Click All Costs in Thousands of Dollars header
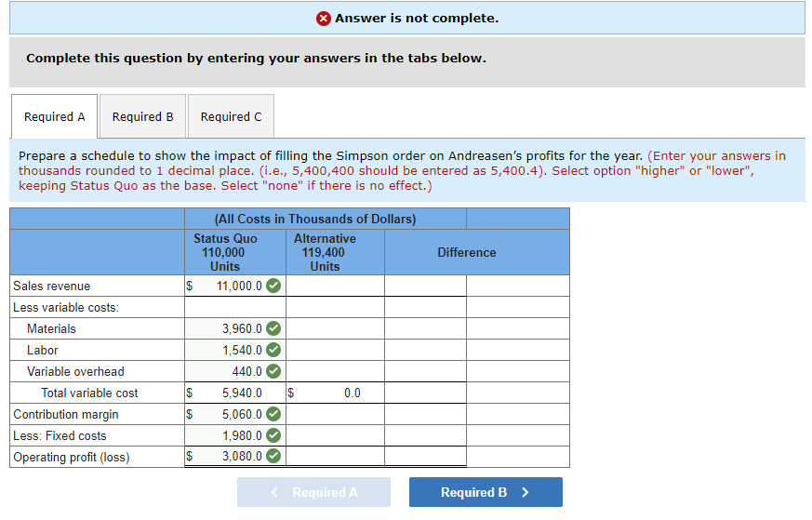The height and width of the screenshot is (520, 812). (315, 220)
